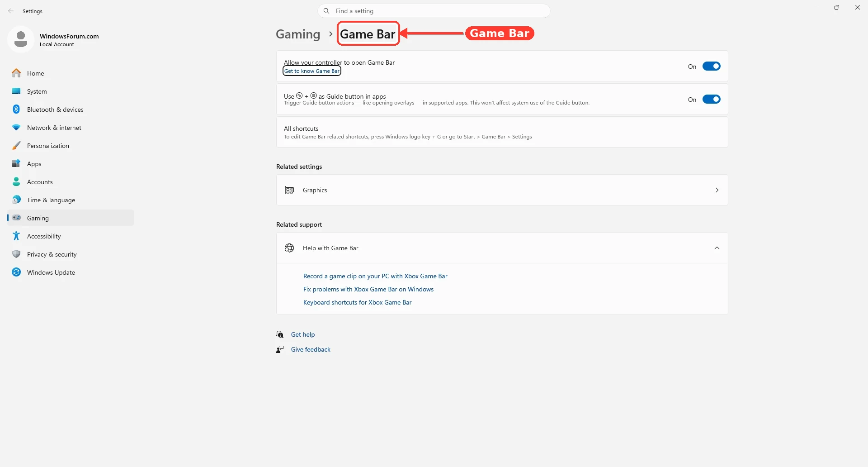This screenshot has height=467, width=868.
Task: Click the Accounts person icon
Action: (16, 181)
